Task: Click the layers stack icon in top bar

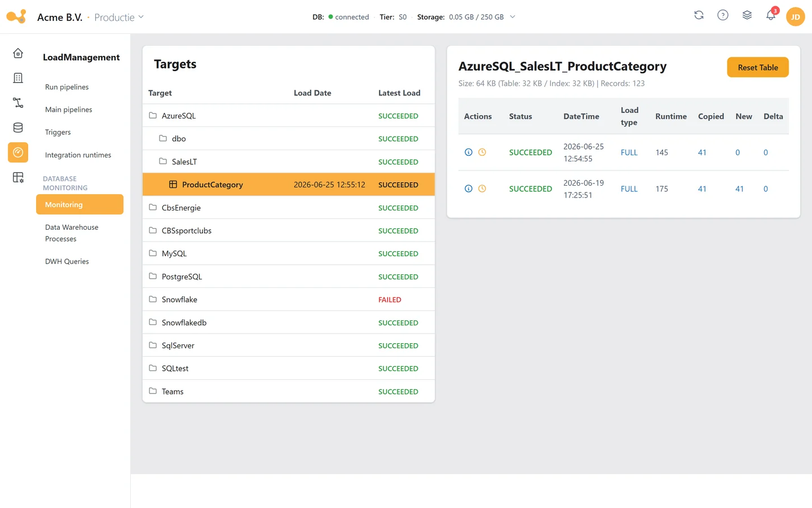Action: [747, 15]
